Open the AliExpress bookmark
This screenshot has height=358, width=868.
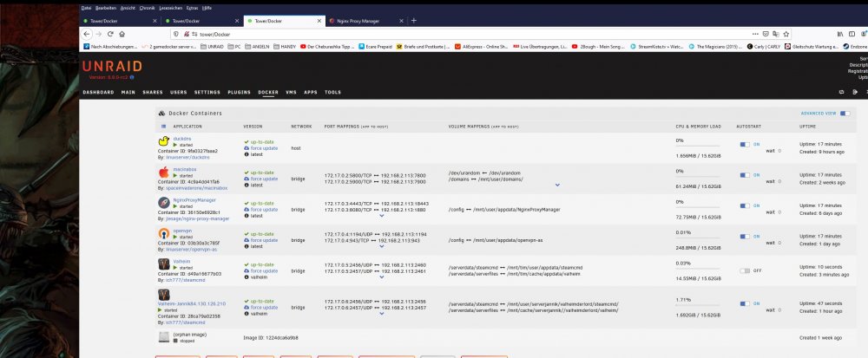tap(481, 47)
